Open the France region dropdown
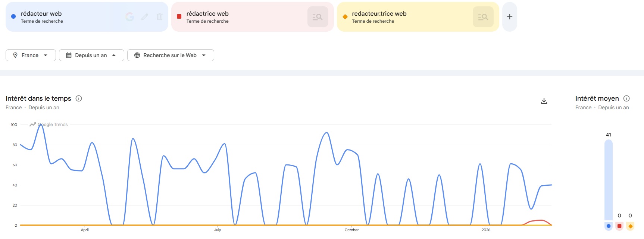This screenshot has width=644, height=239. (31, 55)
